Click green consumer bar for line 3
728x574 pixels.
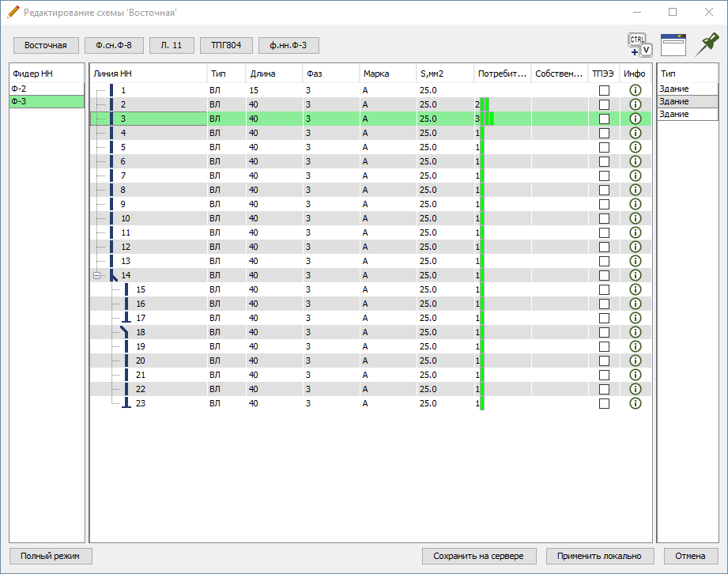(x=487, y=119)
